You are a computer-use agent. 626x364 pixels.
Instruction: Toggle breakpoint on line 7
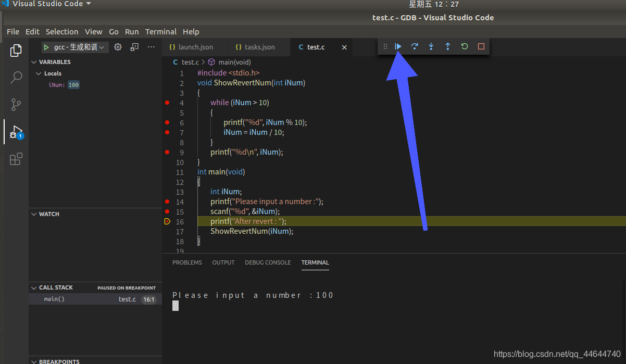coord(167,132)
